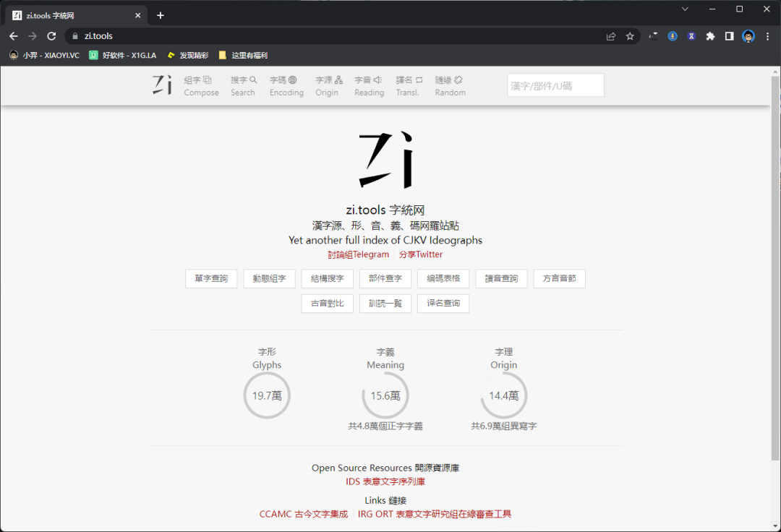Expand the tab search chevron
Screen dimensions: 781x532
point(685,9)
